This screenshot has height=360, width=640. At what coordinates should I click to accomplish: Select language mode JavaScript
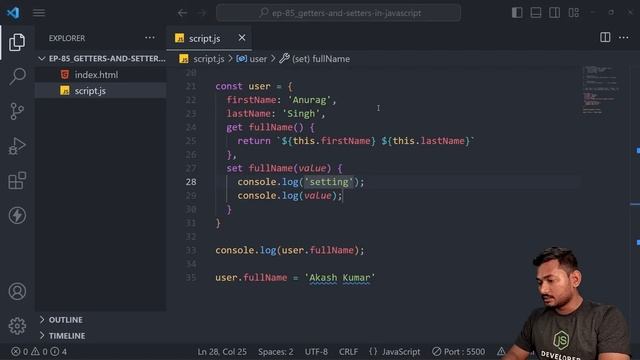(x=395, y=351)
